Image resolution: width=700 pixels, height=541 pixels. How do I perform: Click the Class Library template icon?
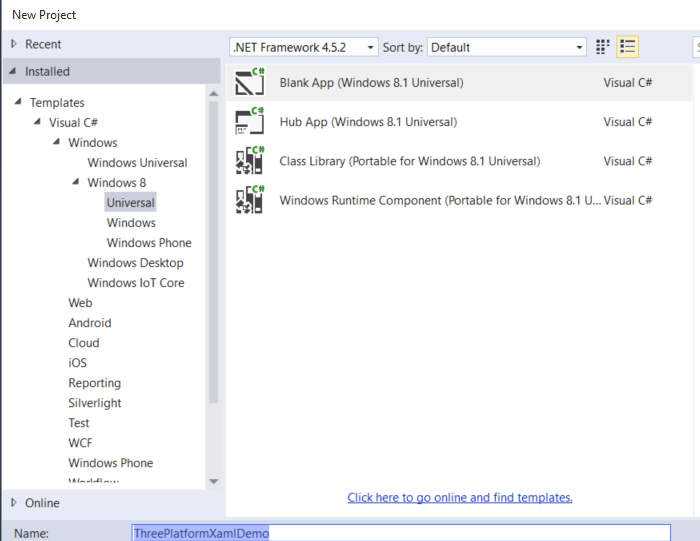click(249, 161)
